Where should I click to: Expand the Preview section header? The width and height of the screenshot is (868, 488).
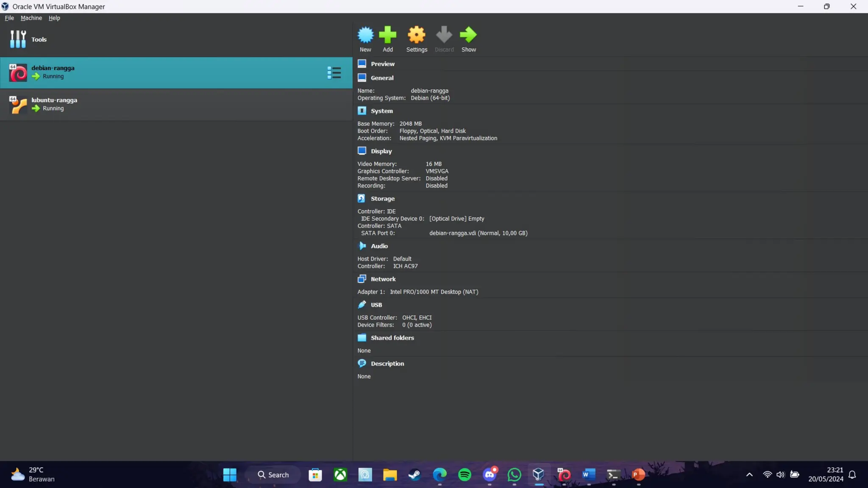click(382, 64)
